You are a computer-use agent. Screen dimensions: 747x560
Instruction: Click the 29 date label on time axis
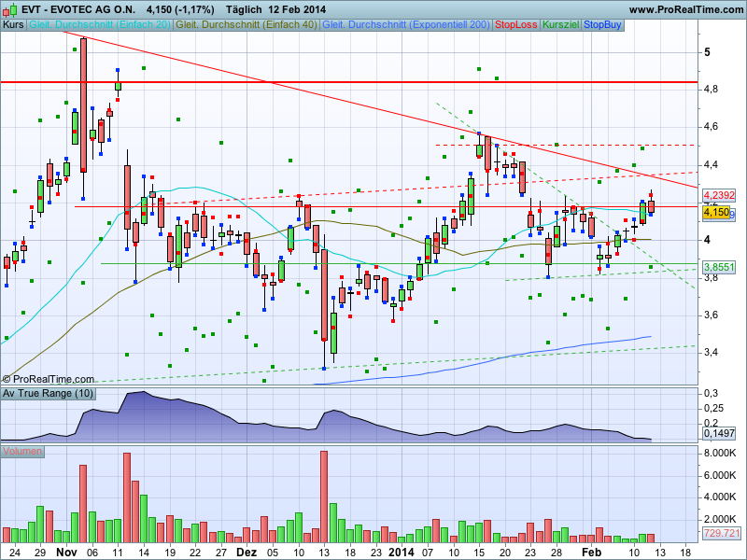40,553
